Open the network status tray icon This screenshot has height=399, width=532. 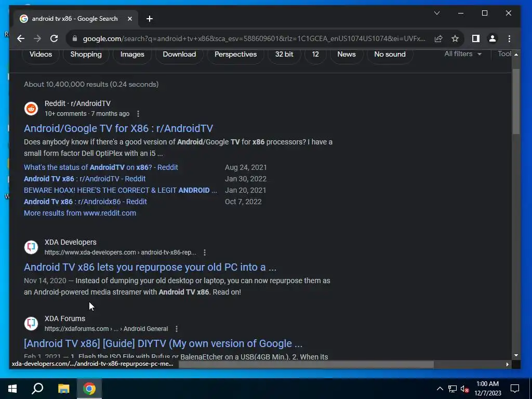(x=453, y=389)
